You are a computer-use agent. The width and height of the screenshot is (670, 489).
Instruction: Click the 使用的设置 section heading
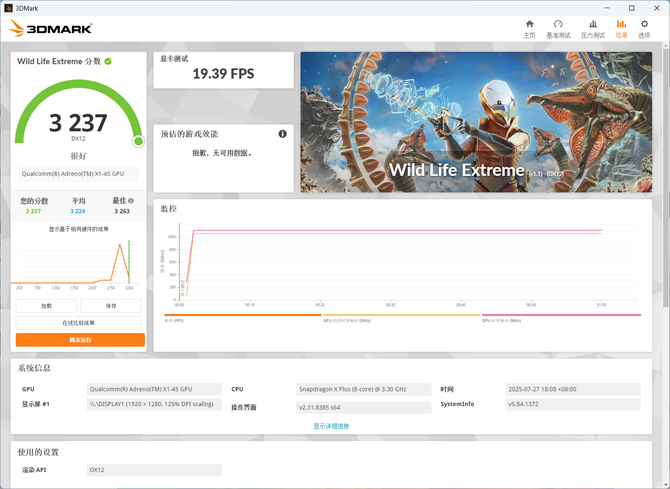click(x=38, y=452)
